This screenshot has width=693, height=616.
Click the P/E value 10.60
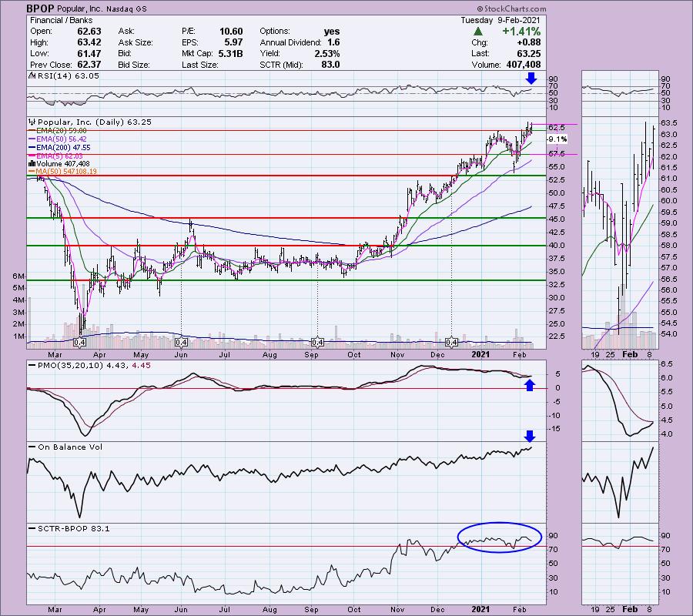[231, 32]
